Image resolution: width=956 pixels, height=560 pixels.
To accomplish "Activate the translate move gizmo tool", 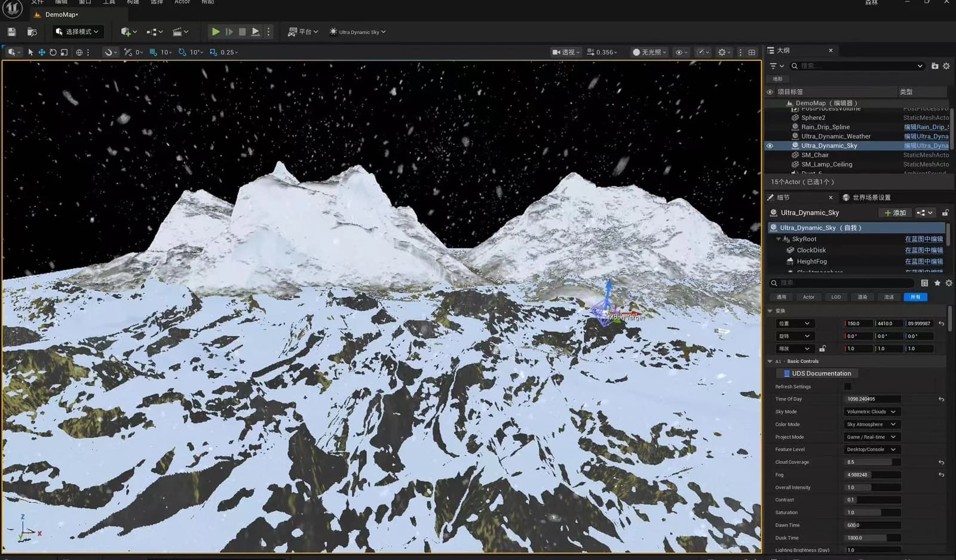I will pyautogui.click(x=42, y=53).
